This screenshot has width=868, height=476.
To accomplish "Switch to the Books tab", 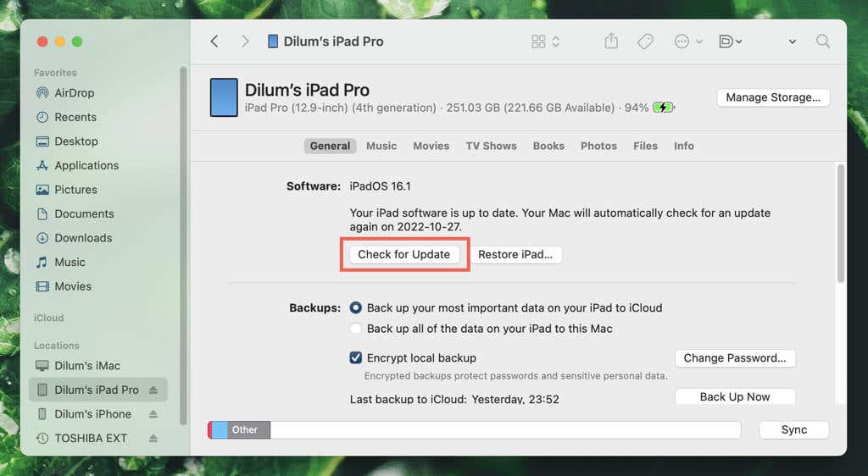I will point(548,146).
